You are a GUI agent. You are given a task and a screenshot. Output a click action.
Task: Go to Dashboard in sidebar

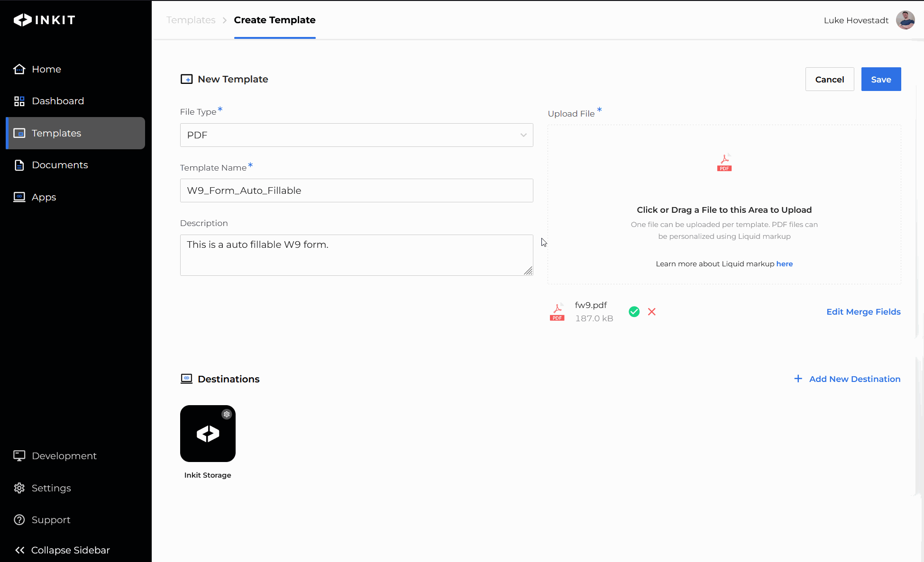pos(57,101)
